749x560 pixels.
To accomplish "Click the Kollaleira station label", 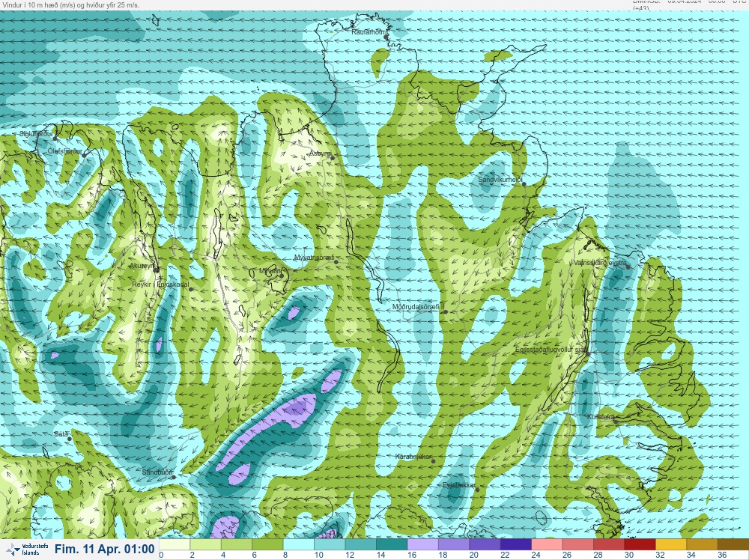I will 601,417.
